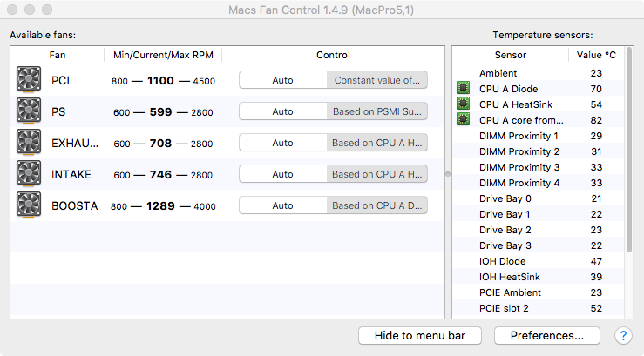Open the help question mark button
The width and height of the screenshot is (644, 356).
(x=623, y=335)
